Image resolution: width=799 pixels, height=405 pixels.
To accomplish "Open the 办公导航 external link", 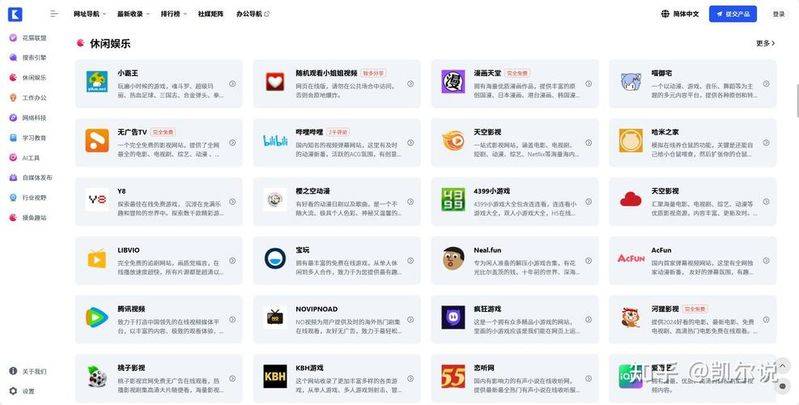I will pyautogui.click(x=253, y=14).
